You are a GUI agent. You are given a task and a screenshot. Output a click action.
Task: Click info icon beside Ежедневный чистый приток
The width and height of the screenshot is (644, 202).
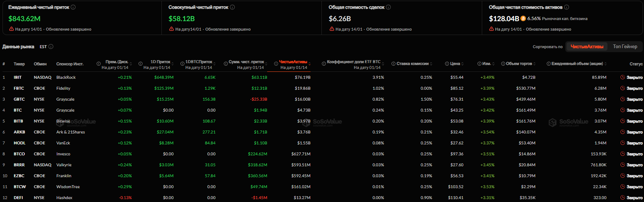[73, 7]
